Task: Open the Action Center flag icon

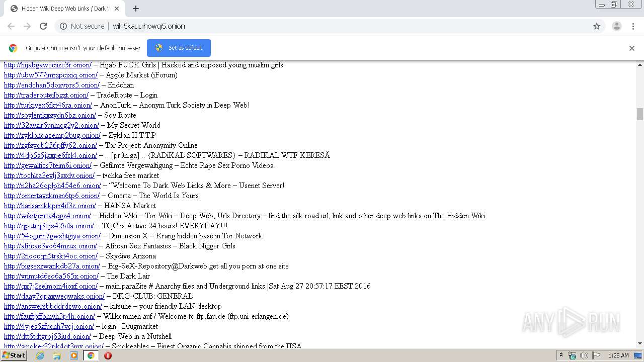Action: click(596, 355)
